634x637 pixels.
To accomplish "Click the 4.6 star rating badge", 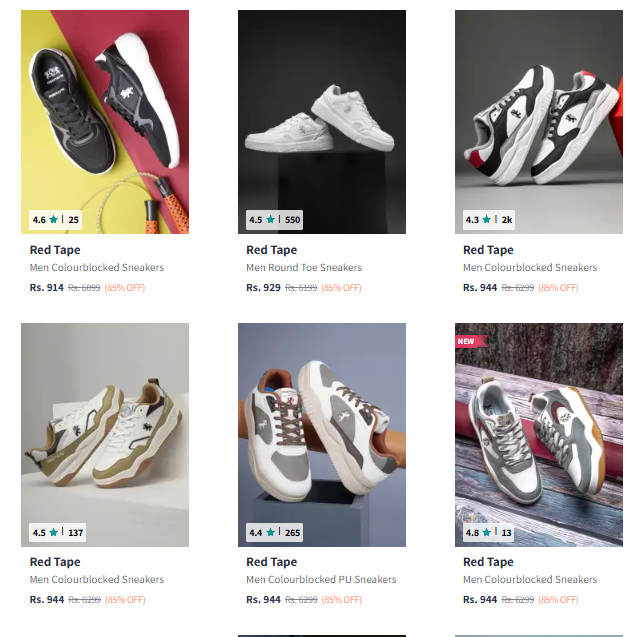I will [55, 219].
